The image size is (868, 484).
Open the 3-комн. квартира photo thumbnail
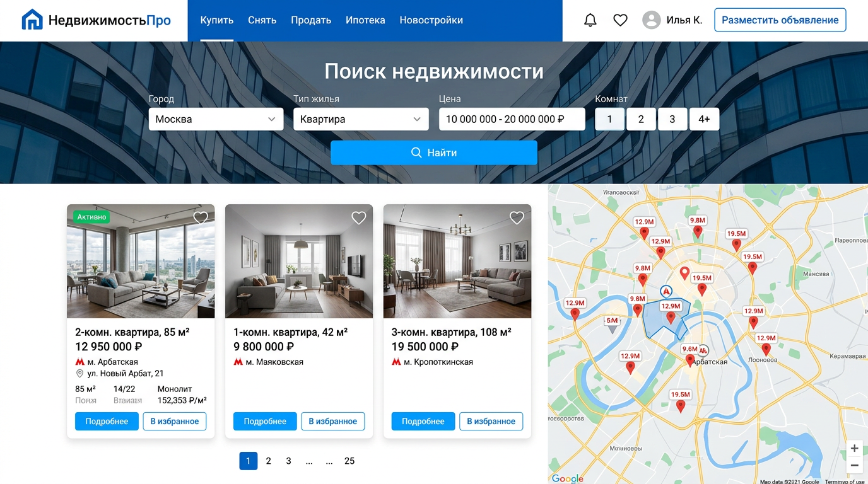pyautogui.click(x=457, y=262)
